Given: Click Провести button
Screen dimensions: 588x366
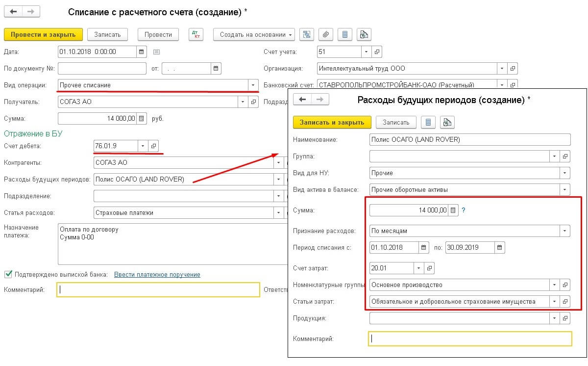Looking at the screenshot, I should point(158,34).
